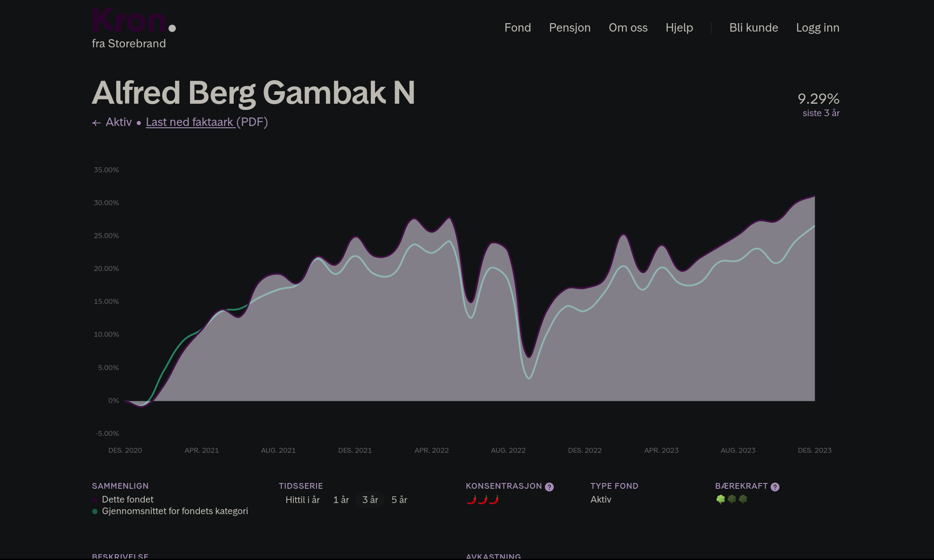The width and height of the screenshot is (934, 560).
Task: Open the Fond menu item
Action: [x=517, y=28]
